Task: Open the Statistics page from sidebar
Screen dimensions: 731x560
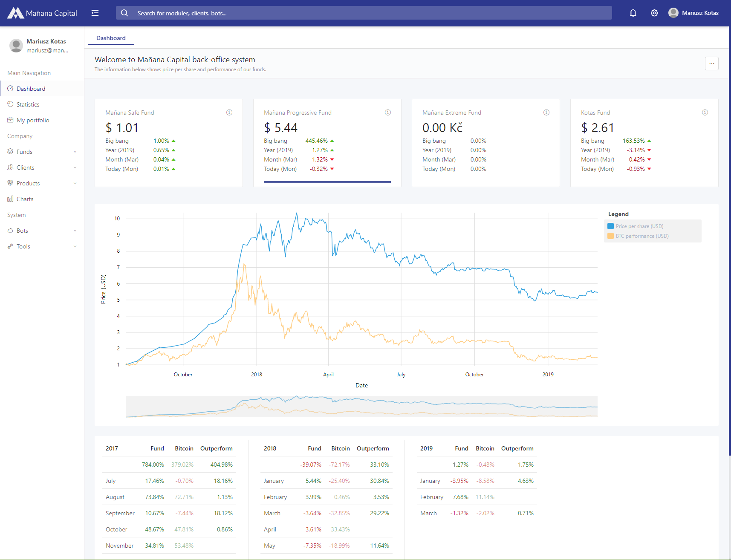Action: click(28, 104)
